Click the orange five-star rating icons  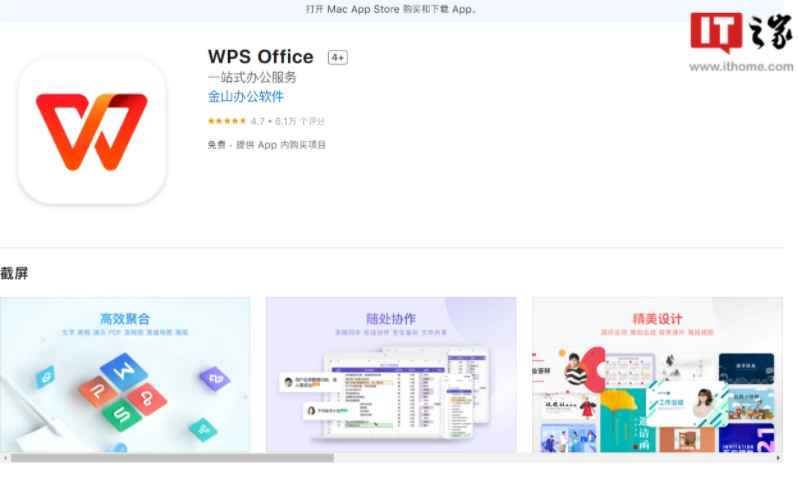click(x=227, y=121)
